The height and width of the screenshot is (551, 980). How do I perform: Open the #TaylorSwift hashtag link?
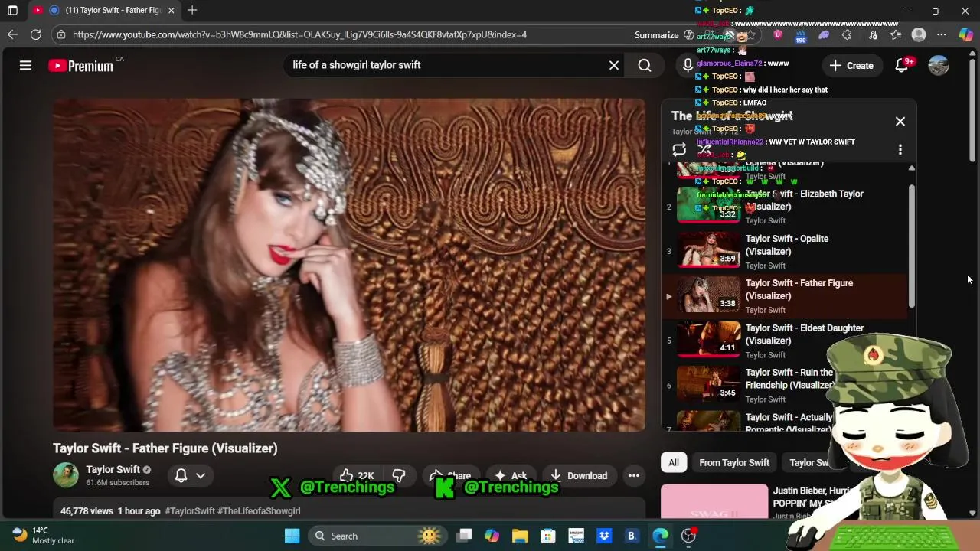click(190, 511)
